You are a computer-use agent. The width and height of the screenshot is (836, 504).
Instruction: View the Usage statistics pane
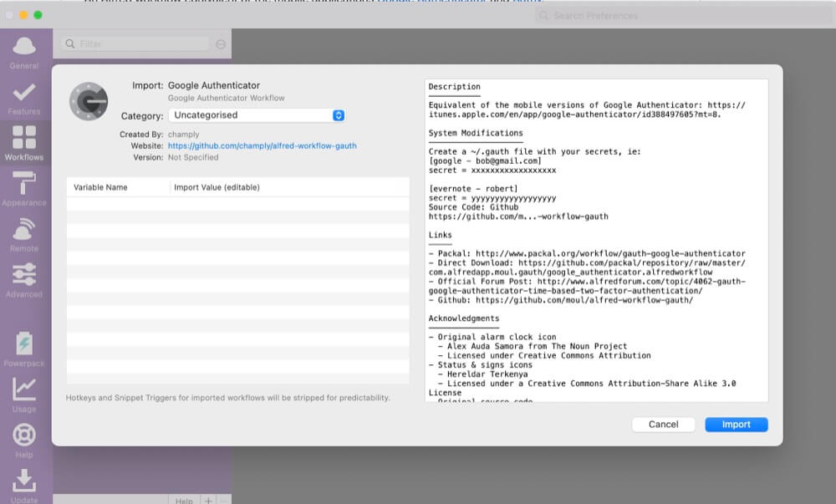point(25,387)
